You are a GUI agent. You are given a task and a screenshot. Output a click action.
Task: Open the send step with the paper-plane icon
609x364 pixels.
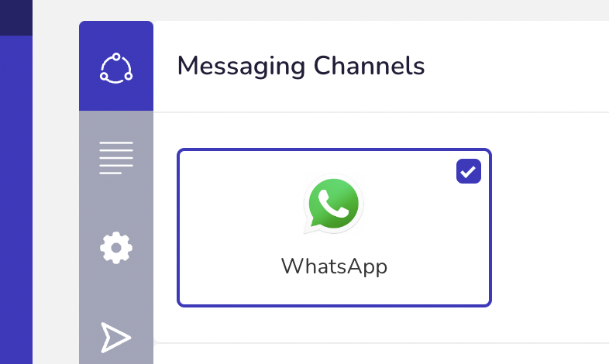(115, 337)
